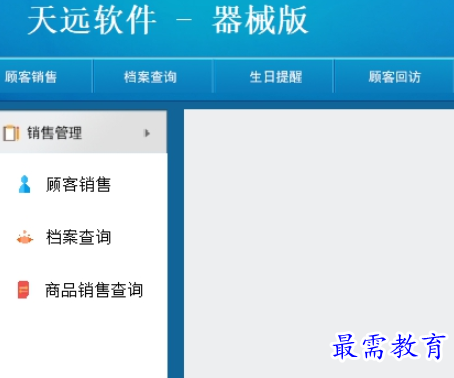The width and height of the screenshot is (454, 378).
Task: Go to the 顾客回访 tab
Action: pyautogui.click(x=395, y=77)
